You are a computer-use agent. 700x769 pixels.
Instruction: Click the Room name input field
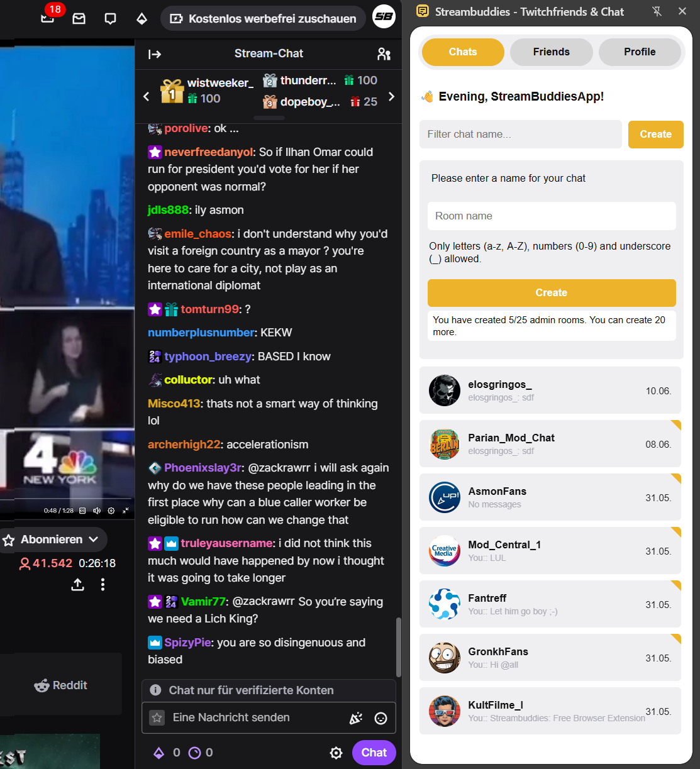(x=552, y=216)
